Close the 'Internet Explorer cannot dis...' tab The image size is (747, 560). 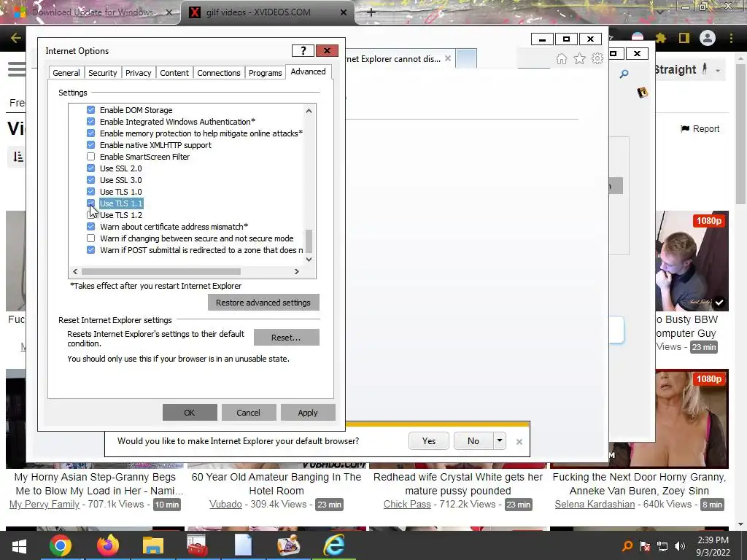tap(448, 58)
